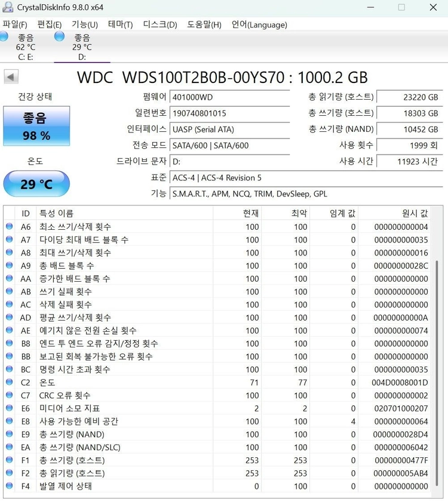Viewport: 448px width, 502px height.
Task: Click the previous disk arrow button
Action: [x=11, y=77]
